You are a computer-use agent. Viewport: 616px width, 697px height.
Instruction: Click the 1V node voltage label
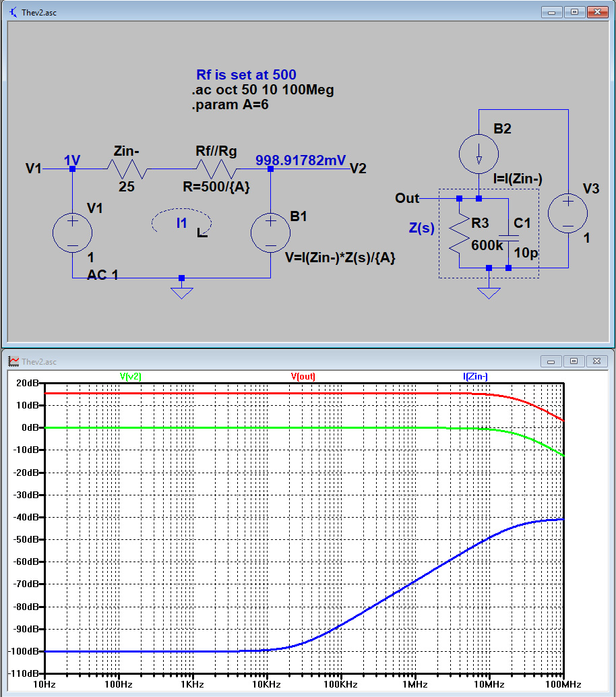(72, 160)
